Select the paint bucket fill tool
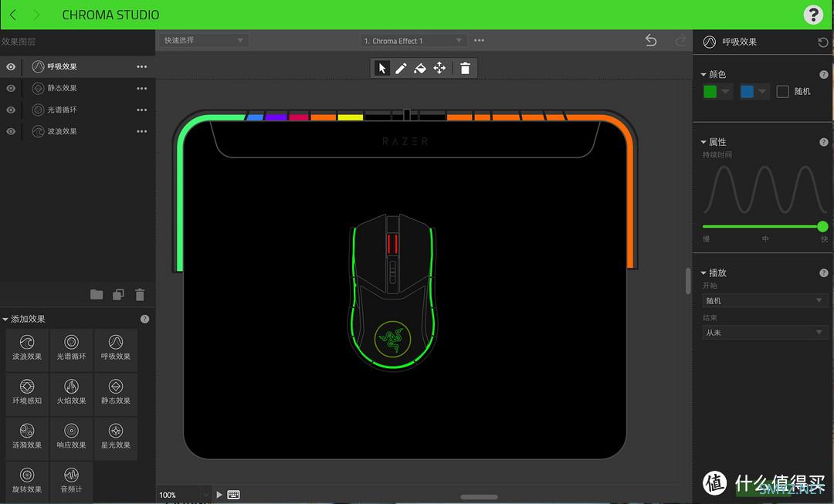The width and height of the screenshot is (834, 504). click(x=420, y=68)
